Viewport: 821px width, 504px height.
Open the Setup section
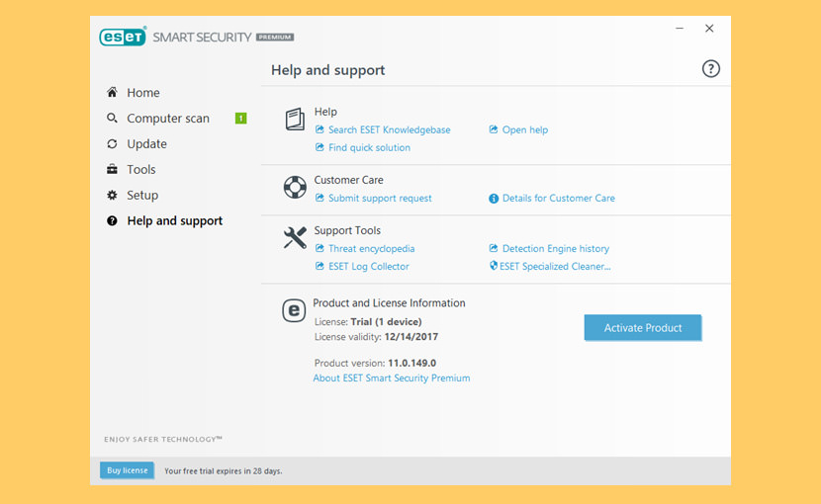[x=142, y=196]
